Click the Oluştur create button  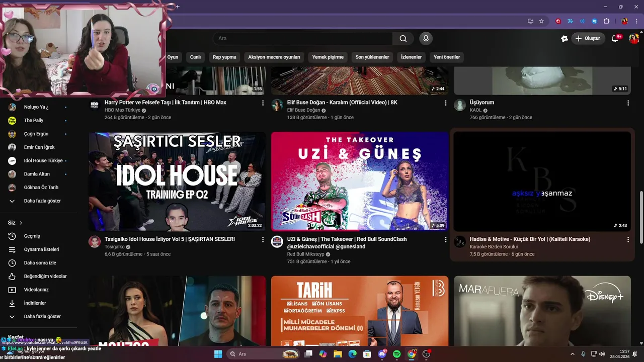[588, 39]
